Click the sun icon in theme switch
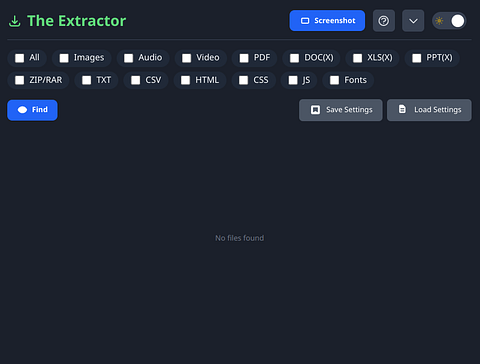 coord(439,21)
